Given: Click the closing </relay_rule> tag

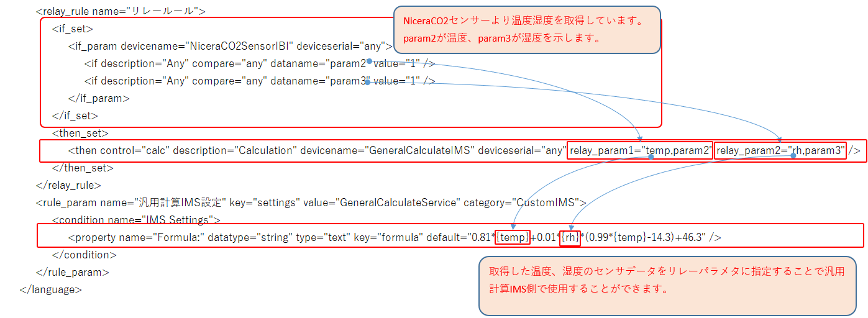Looking at the screenshot, I should (x=68, y=184).
